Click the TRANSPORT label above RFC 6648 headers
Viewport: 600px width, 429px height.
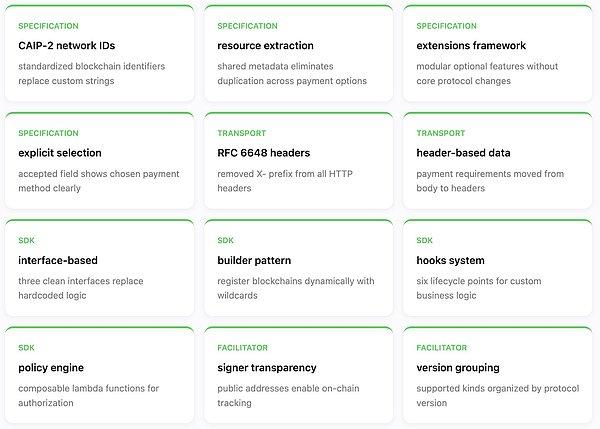point(242,132)
